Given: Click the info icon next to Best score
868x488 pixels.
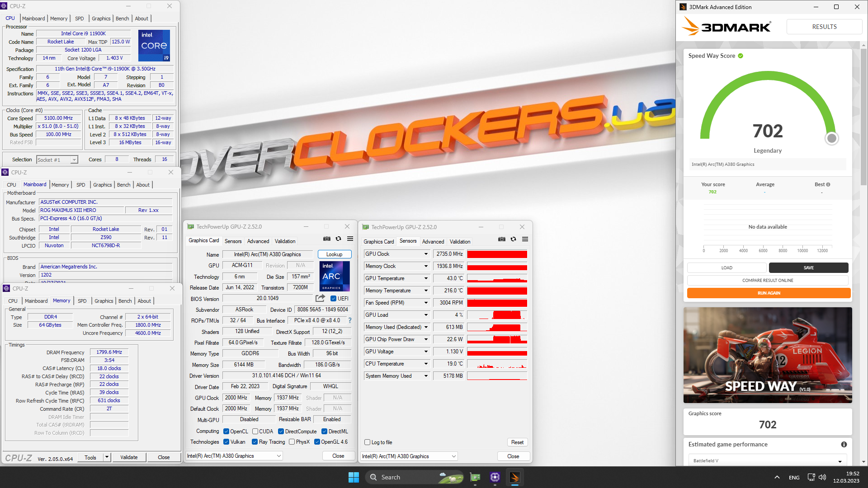Looking at the screenshot, I should [x=828, y=184].
